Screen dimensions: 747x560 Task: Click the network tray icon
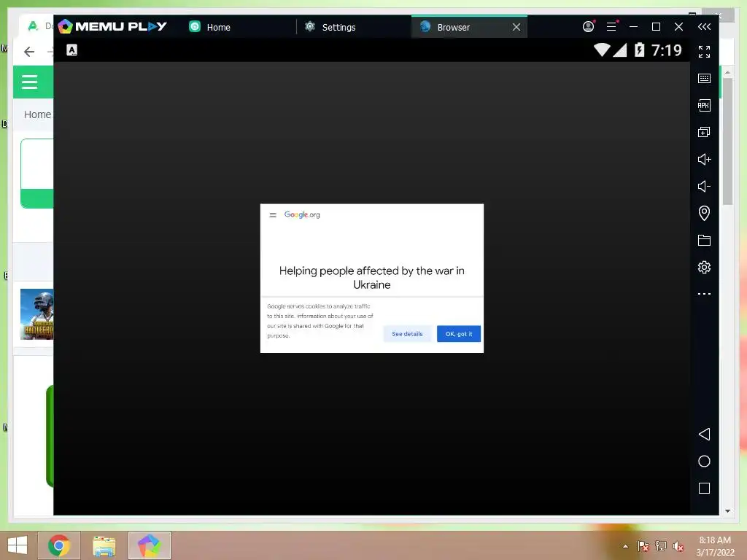660,546
